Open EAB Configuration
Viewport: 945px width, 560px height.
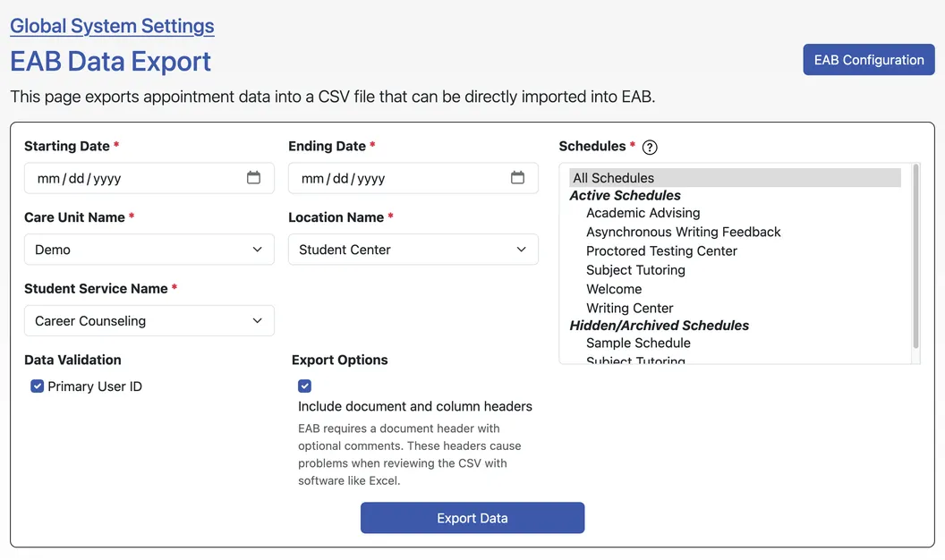(868, 60)
